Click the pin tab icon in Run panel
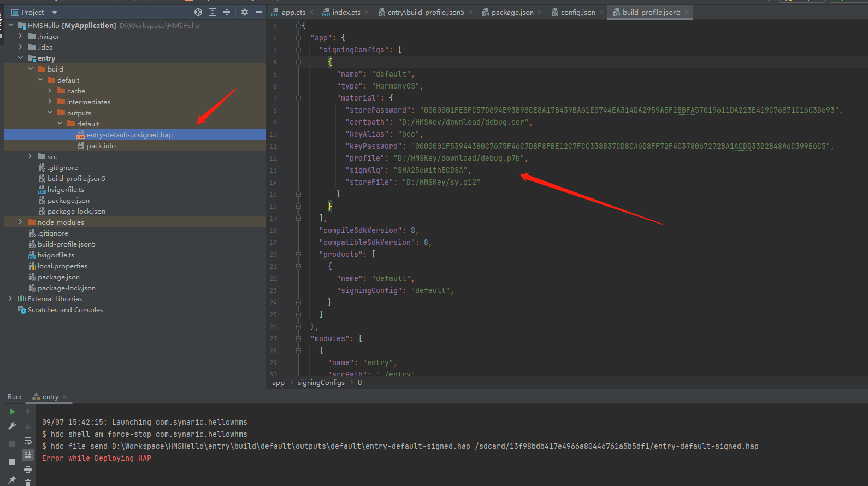 [x=12, y=480]
